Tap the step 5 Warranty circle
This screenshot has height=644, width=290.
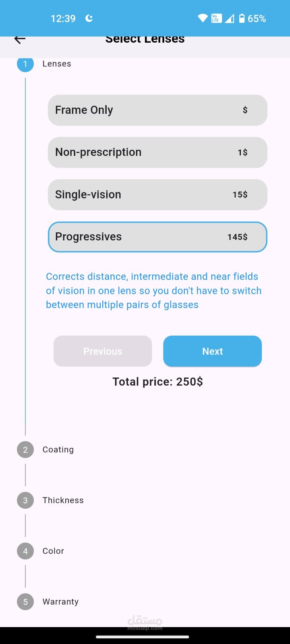click(25, 602)
